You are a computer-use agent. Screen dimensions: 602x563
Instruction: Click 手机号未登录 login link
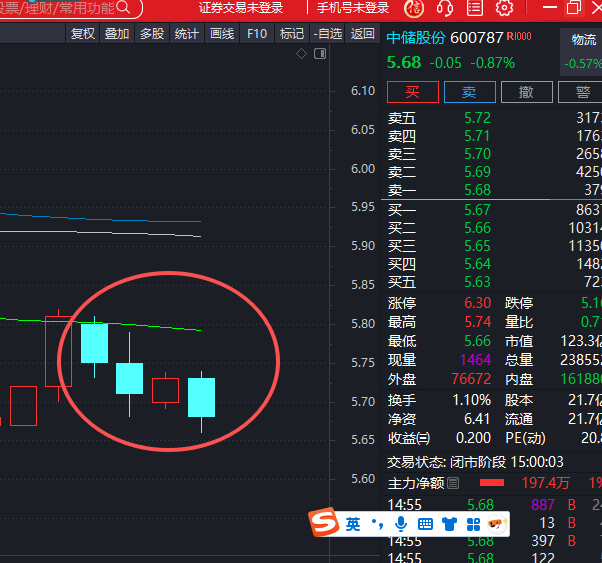tap(353, 8)
